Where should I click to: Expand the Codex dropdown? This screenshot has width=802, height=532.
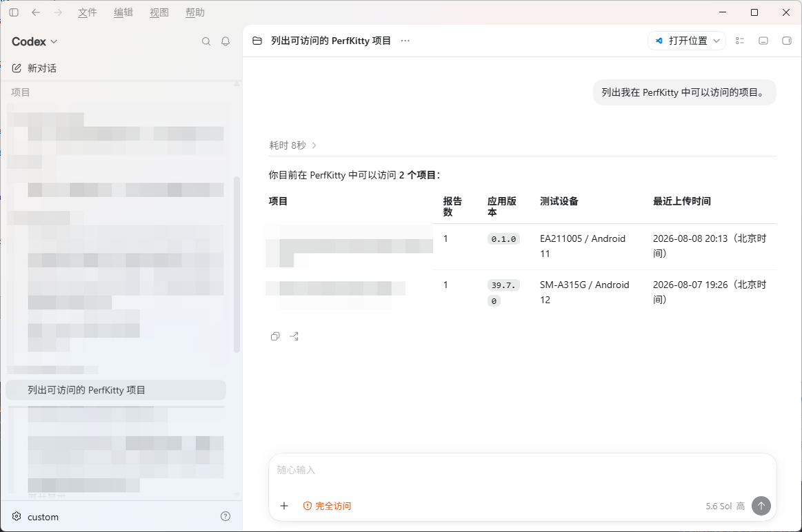(34, 41)
